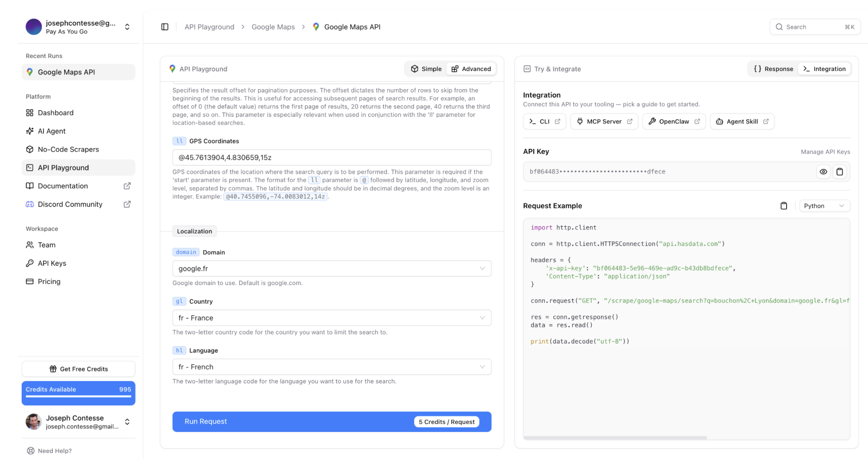Click the Pricing card icon
The height and width of the screenshot is (459, 868).
click(30, 282)
